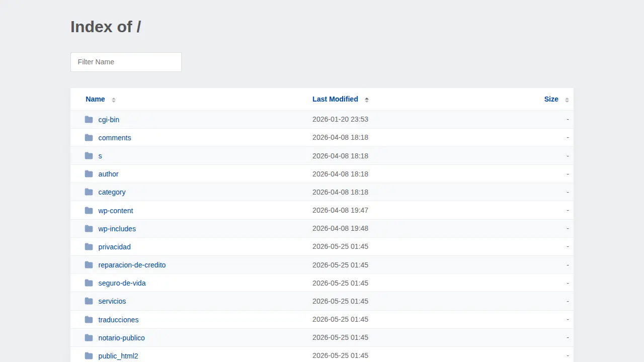Open the wp-content directory
Viewport: 644px width, 362px height.
[x=116, y=211]
